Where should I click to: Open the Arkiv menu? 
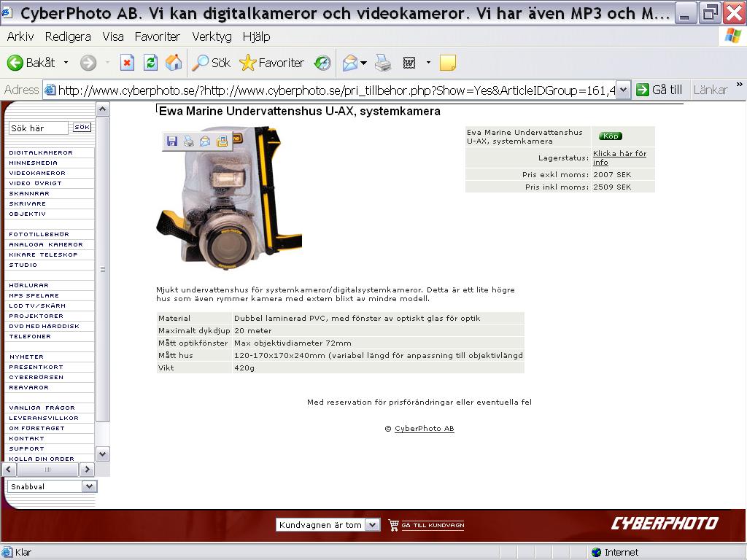tap(20, 36)
